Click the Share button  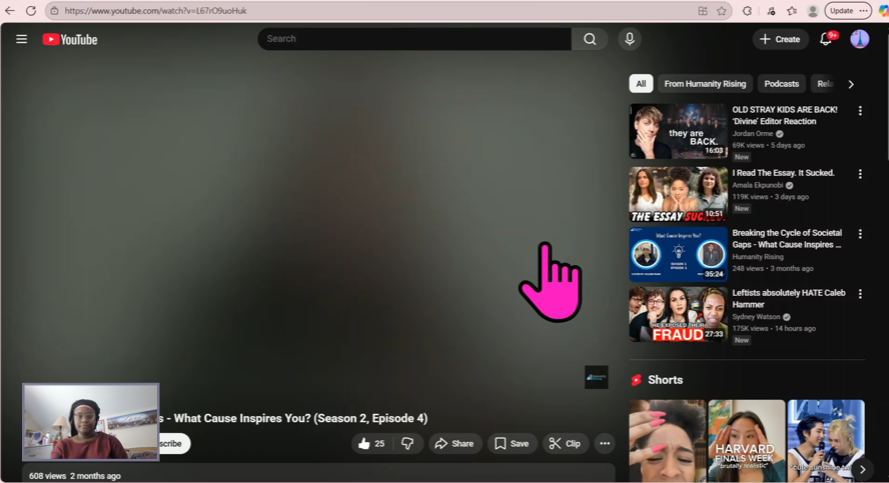[x=455, y=443]
